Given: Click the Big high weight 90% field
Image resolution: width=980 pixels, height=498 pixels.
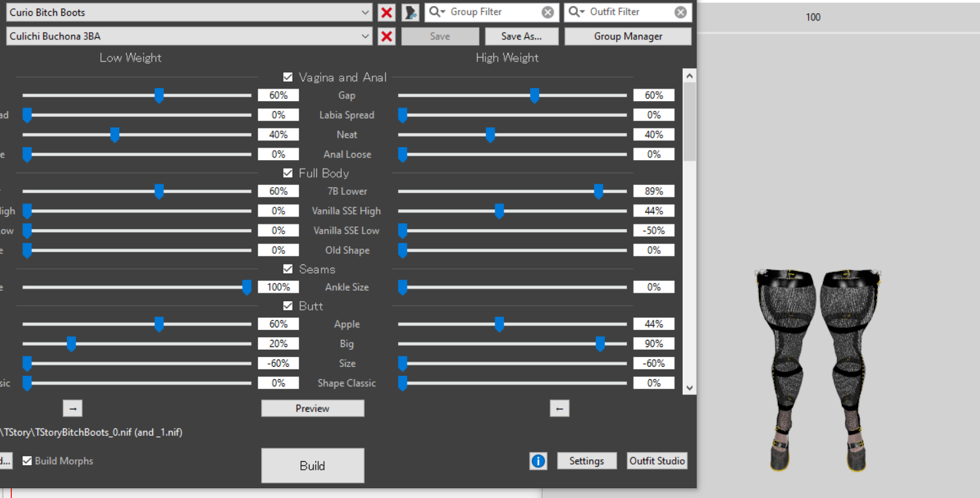Looking at the screenshot, I should (654, 343).
